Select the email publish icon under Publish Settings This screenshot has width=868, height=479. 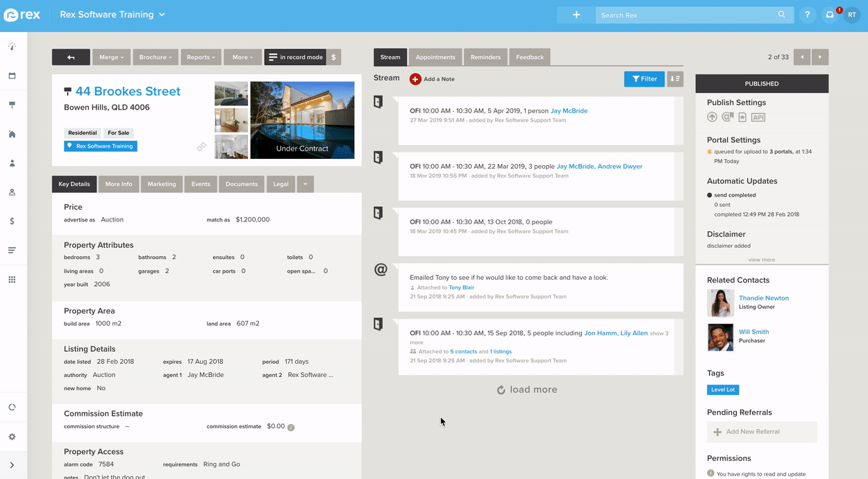pyautogui.click(x=727, y=117)
